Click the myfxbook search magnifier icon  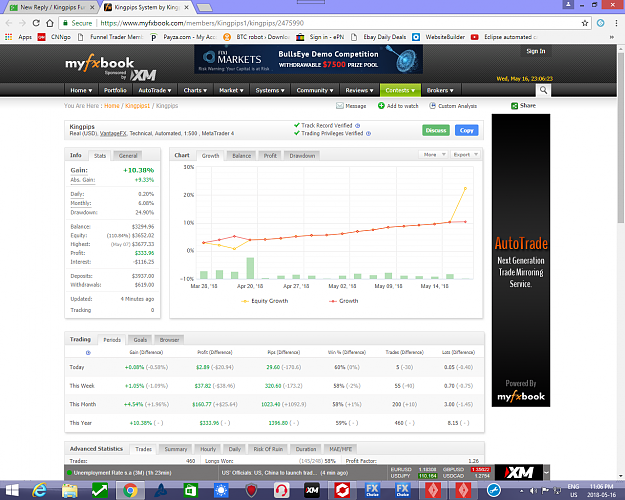(x=543, y=90)
